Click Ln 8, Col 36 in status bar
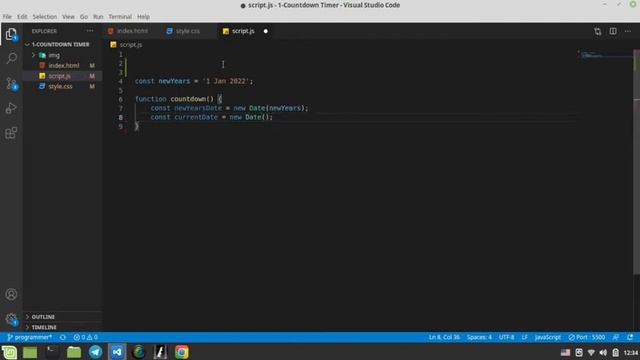The width and height of the screenshot is (640, 360). pos(444,337)
